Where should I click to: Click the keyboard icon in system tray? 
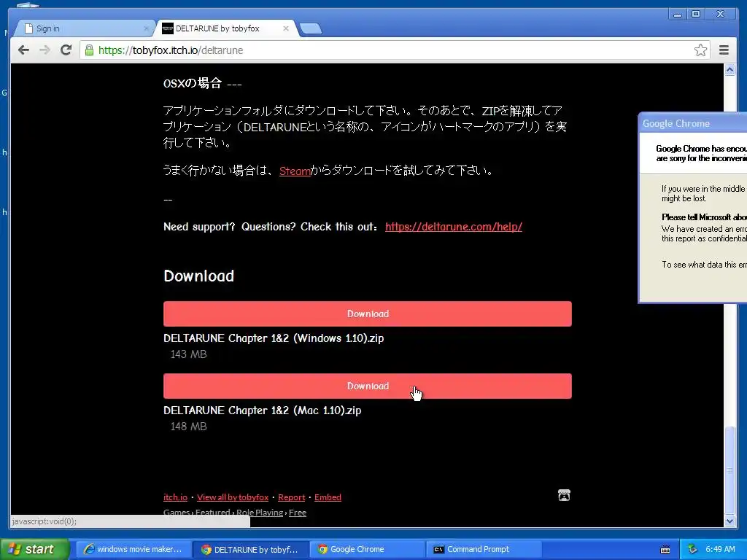[x=665, y=550]
